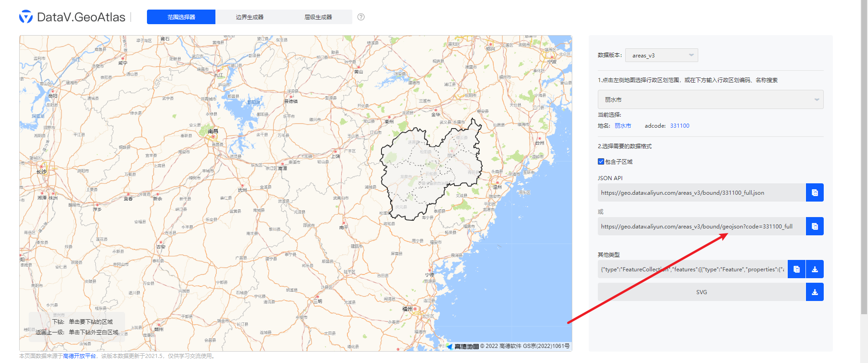This screenshot has width=868, height=363.
Task: Copy the geojson?code=331100_full URL
Action: pyautogui.click(x=815, y=226)
